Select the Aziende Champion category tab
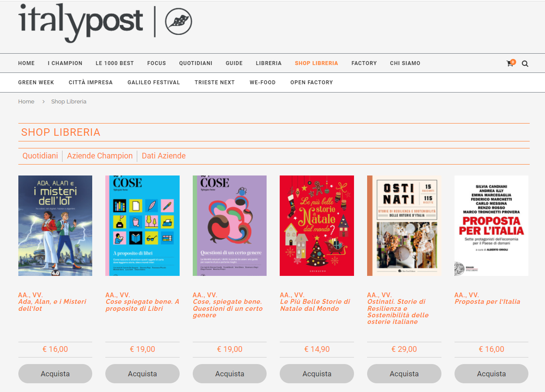 [x=100, y=156]
